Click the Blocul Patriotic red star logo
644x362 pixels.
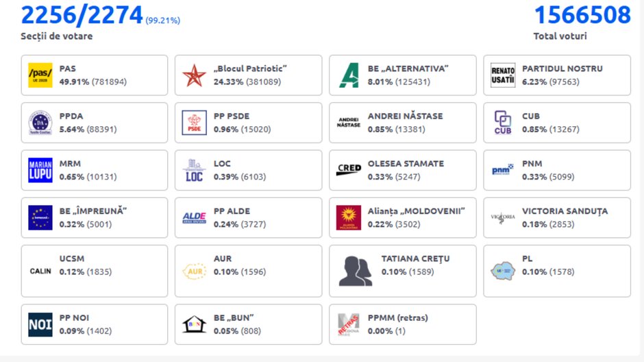194,75
